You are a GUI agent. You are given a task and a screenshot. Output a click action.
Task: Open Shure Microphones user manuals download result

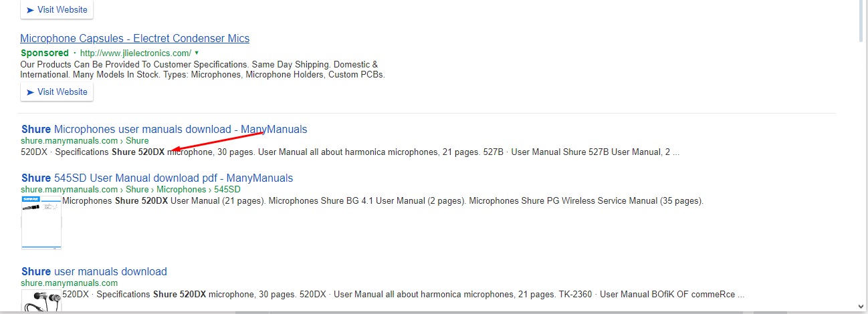164,129
